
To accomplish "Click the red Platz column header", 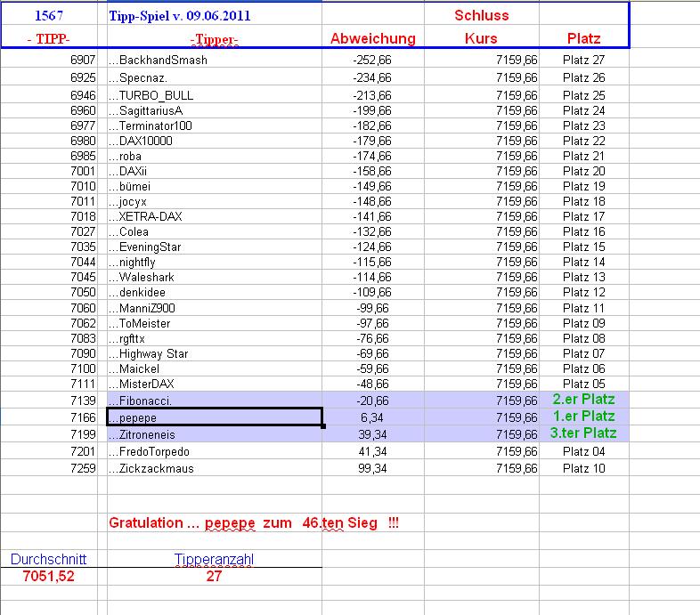I will [584, 38].
